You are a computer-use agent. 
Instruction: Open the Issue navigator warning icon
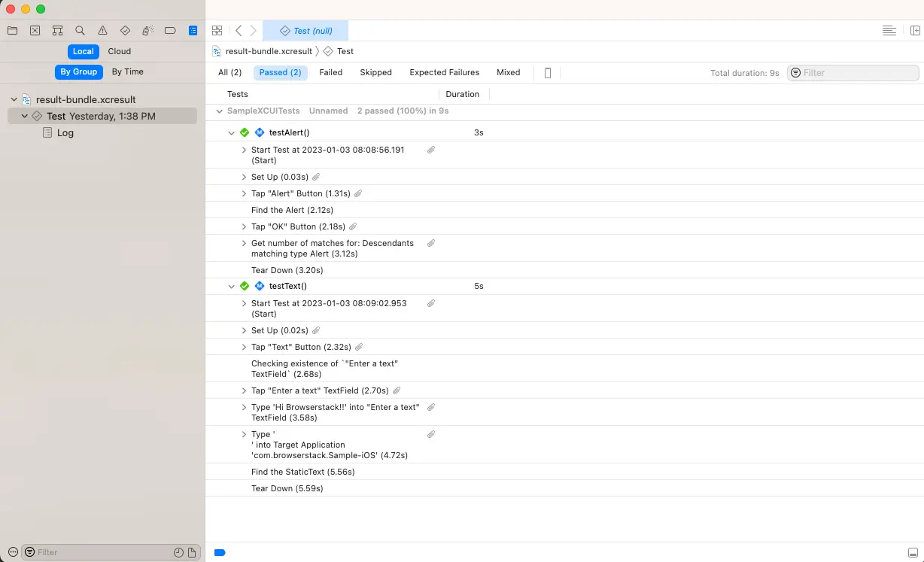click(x=102, y=31)
